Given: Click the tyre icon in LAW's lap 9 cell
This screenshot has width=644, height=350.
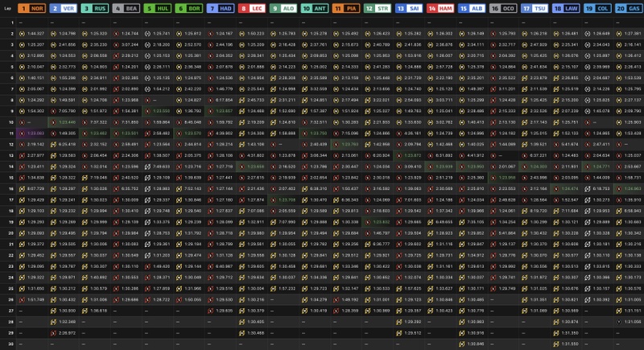Looking at the screenshot, I should pos(556,111).
